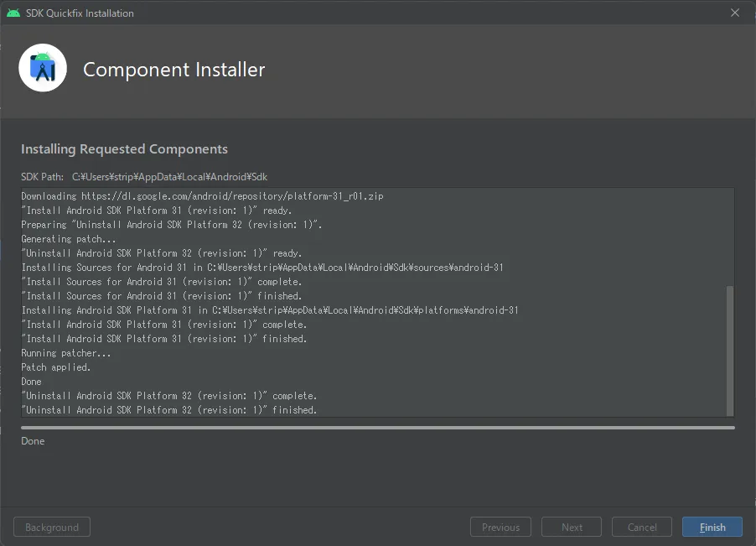Click the Android Studio logo in header
This screenshot has width=756, height=546.
point(43,68)
